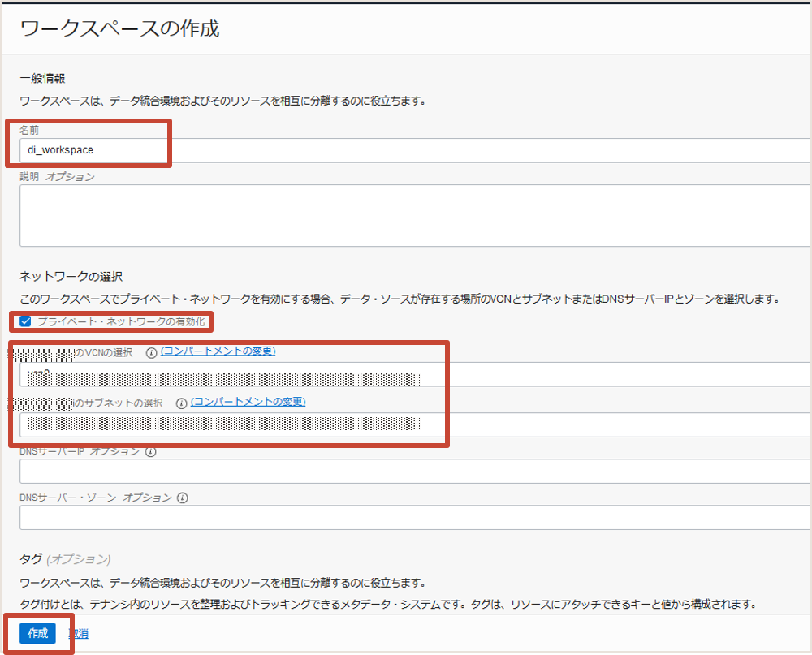
Task: Click コンパートメントの変更 link for the VCN
Action: [x=218, y=351]
